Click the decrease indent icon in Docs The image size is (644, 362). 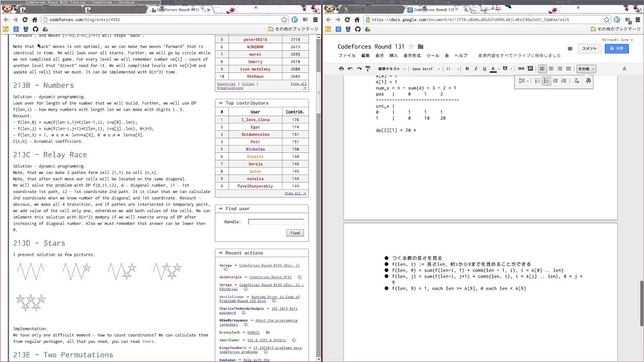coord(555,81)
